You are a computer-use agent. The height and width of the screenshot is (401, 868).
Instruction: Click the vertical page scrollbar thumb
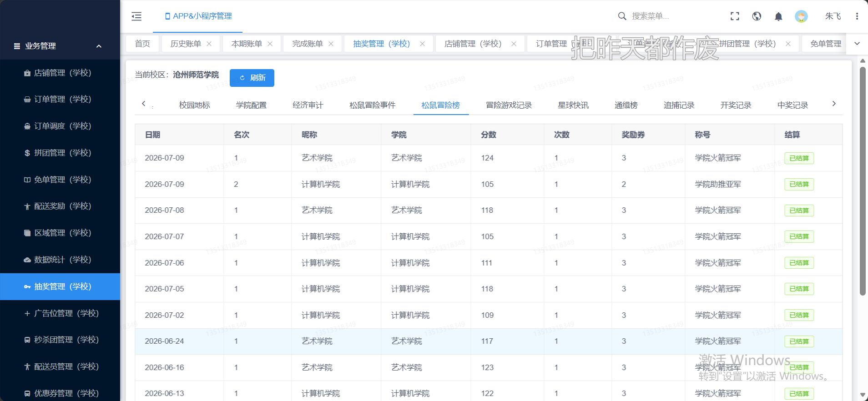pos(863,181)
